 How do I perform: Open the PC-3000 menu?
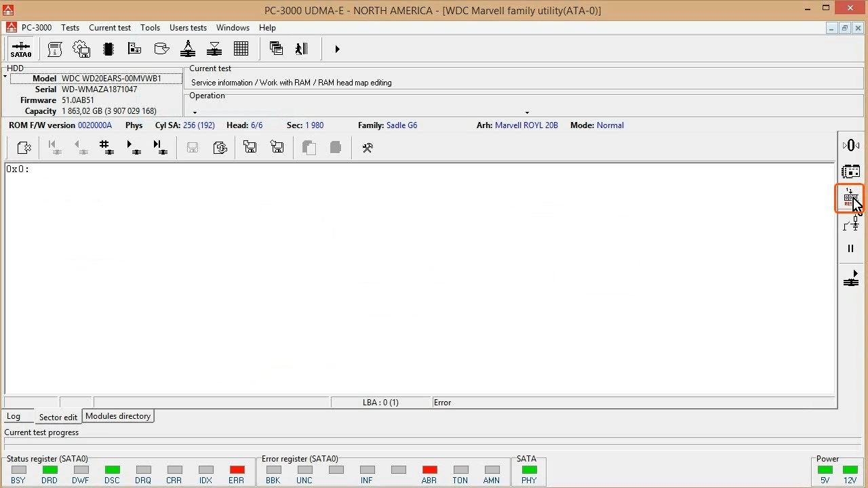click(x=36, y=28)
